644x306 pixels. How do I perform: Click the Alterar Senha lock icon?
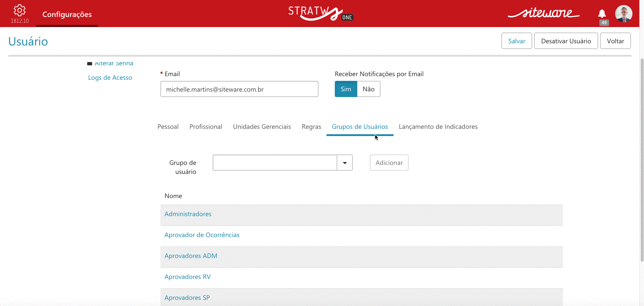(90, 64)
